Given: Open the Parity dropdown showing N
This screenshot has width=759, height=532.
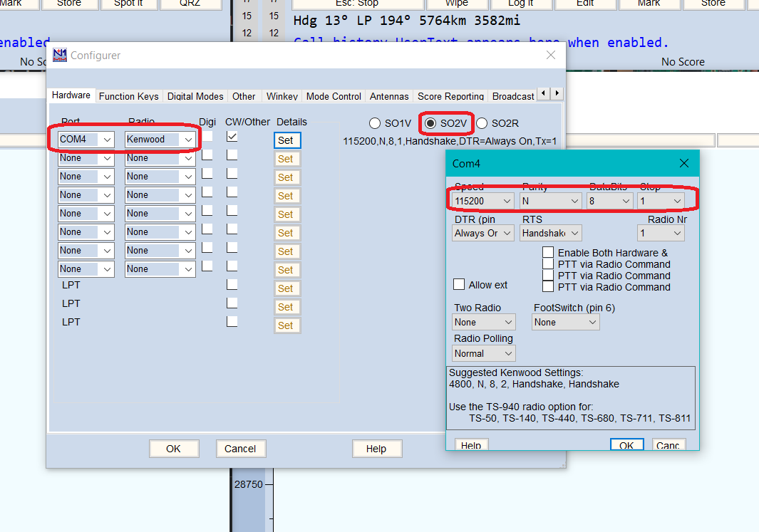Looking at the screenshot, I should 550,201.
